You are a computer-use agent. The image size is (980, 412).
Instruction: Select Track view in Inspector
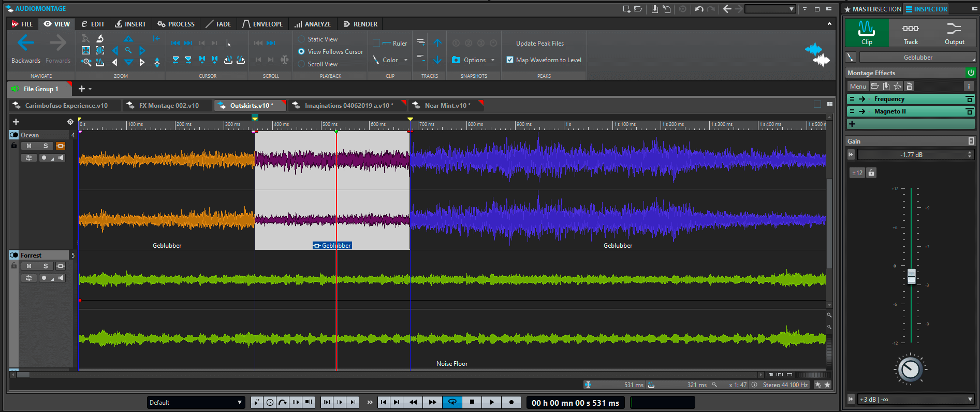[911, 33]
